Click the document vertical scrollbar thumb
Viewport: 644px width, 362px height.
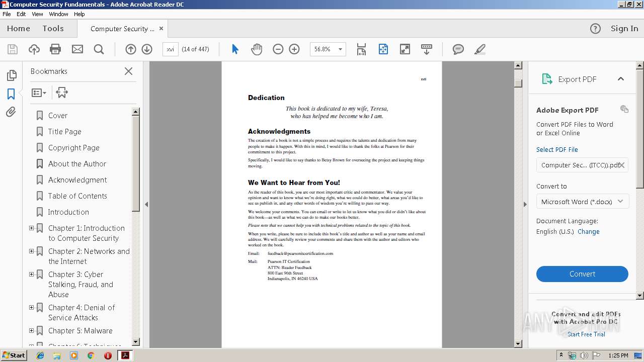[x=518, y=82]
